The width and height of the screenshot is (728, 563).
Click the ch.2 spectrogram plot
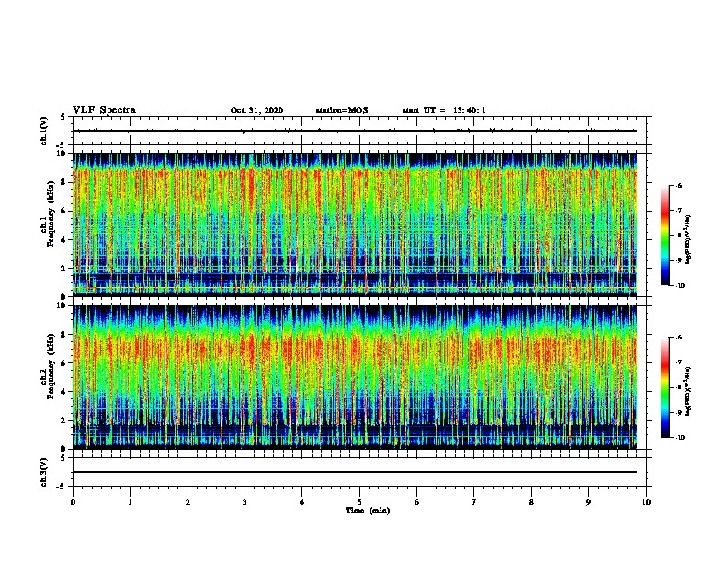(355, 377)
